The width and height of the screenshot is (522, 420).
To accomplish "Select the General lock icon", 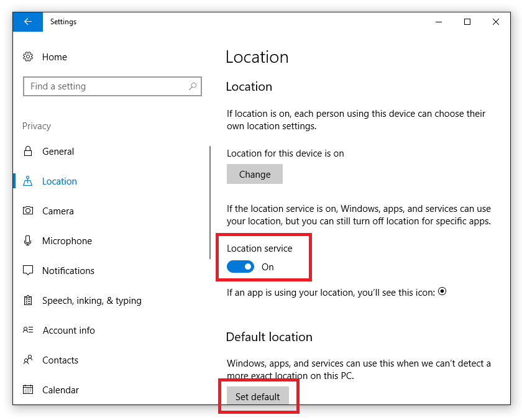I will (28, 152).
